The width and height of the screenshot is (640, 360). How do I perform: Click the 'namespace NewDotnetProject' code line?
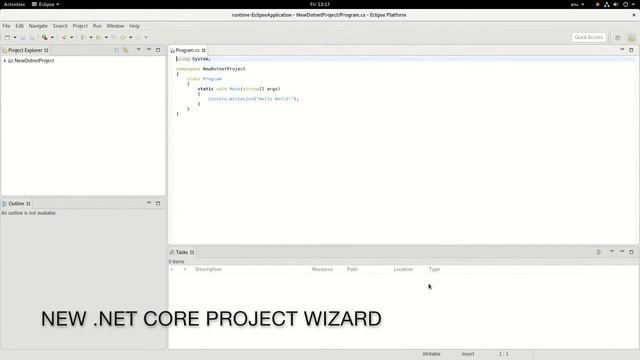pos(211,69)
